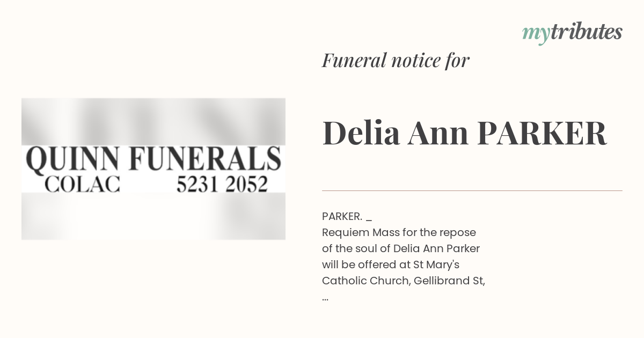644x338 pixels.
Task: Click the "QUINN" word in banner
Action: [x=72, y=160]
